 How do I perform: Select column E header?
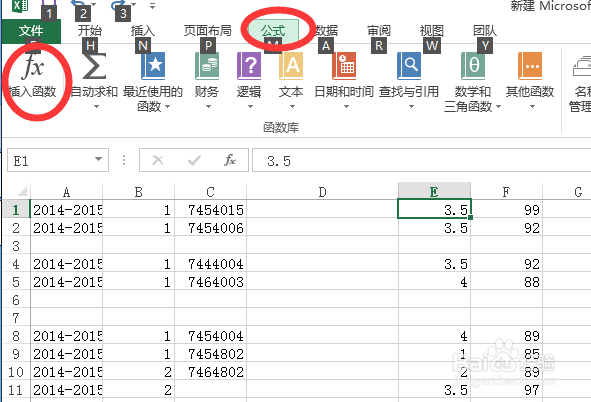click(x=434, y=192)
